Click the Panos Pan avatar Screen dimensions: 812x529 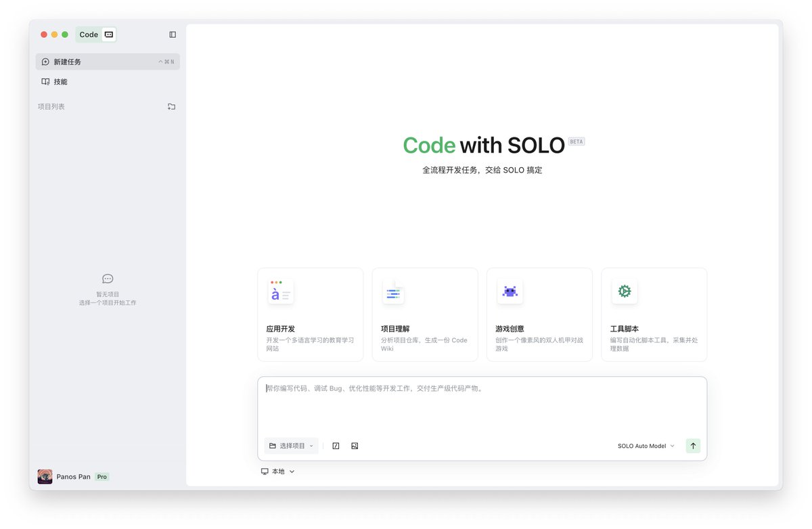45,477
